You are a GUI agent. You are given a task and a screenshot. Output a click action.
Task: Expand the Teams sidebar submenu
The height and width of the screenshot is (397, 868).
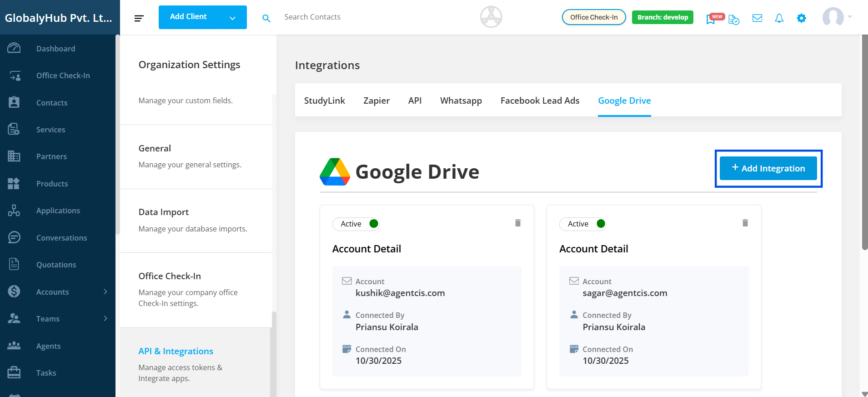(x=105, y=318)
